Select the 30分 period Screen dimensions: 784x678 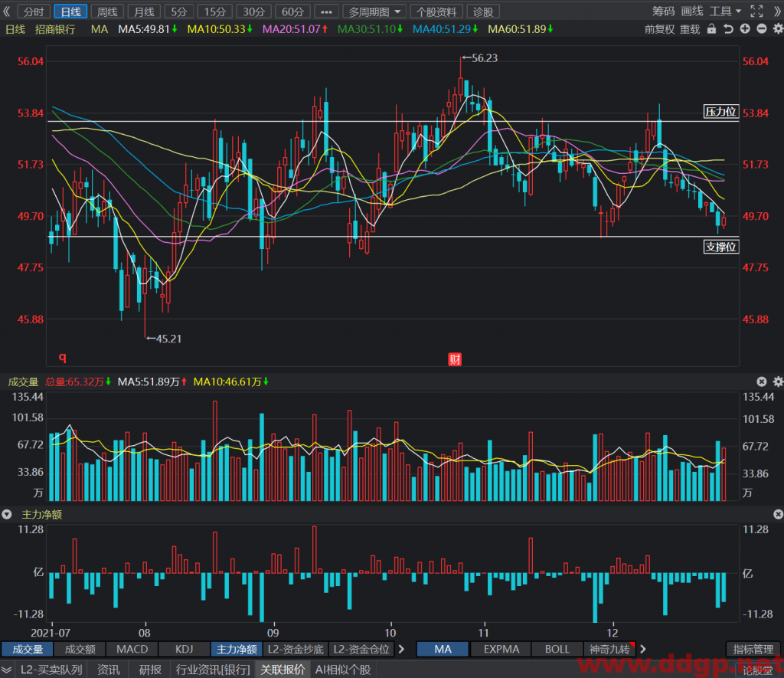pyautogui.click(x=253, y=11)
